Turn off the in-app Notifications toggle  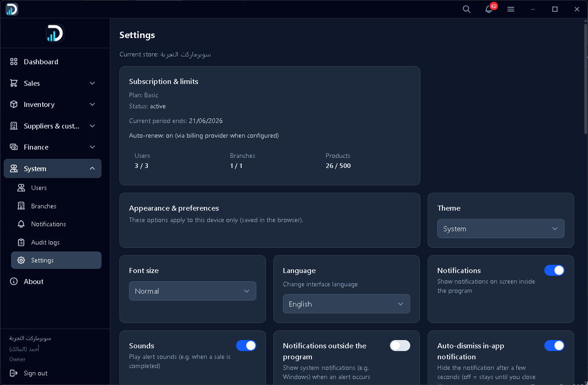coord(554,270)
